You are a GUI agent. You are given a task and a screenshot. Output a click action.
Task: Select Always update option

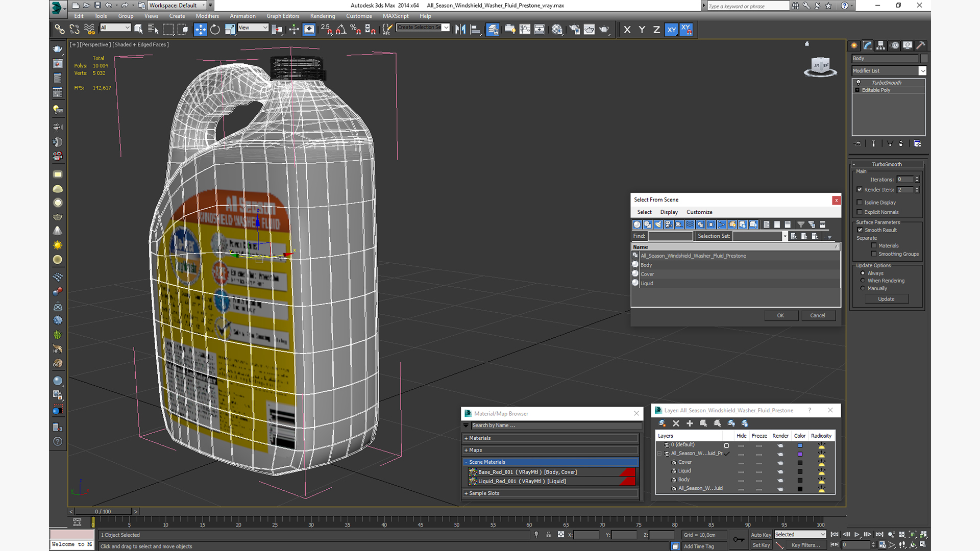pyautogui.click(x=863, y=273)
